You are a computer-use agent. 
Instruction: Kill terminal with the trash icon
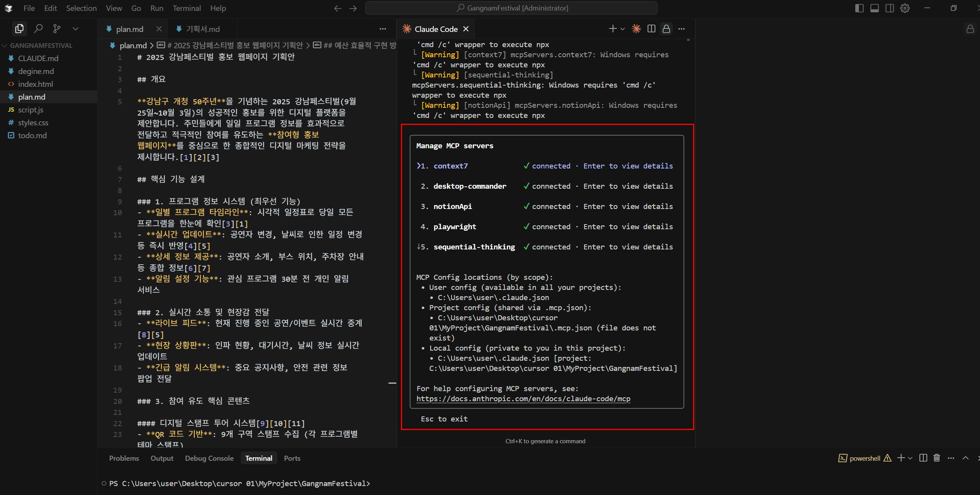pos(937,458)
